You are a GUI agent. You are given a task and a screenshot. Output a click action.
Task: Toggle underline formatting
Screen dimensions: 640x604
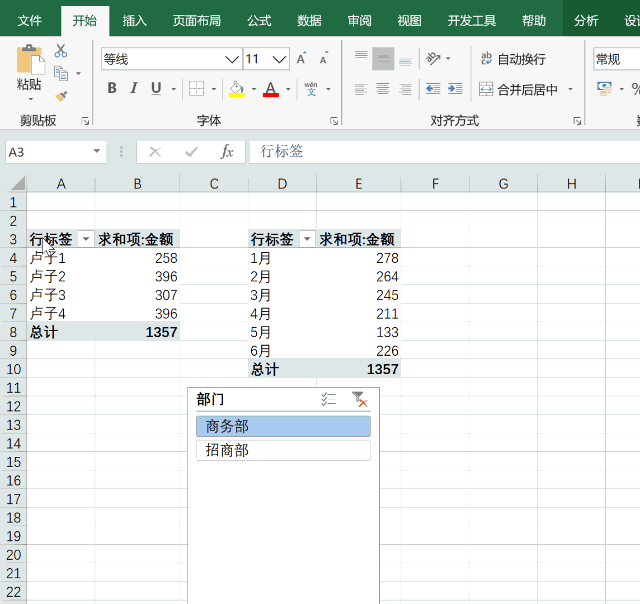(x=156, y=88)
